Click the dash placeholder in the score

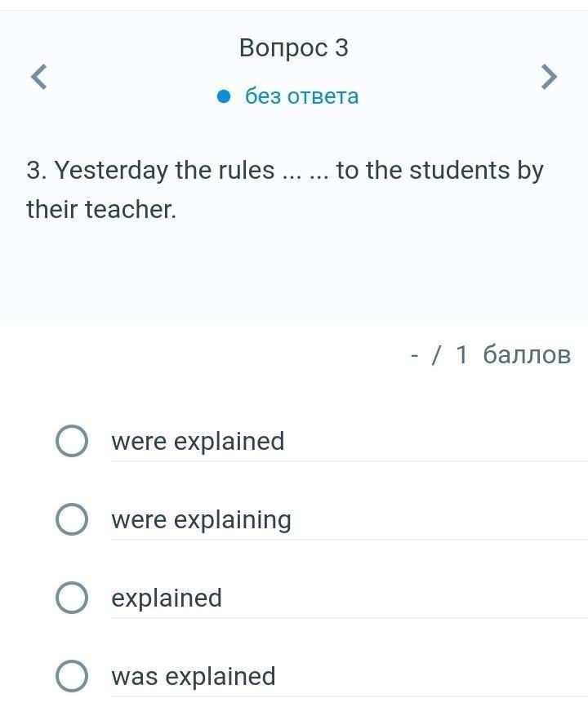tap(416, 354)
